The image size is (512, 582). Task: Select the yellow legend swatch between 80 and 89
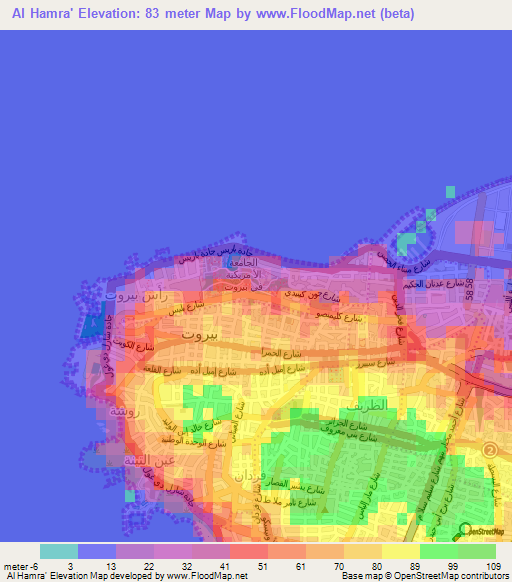(401, 551)
